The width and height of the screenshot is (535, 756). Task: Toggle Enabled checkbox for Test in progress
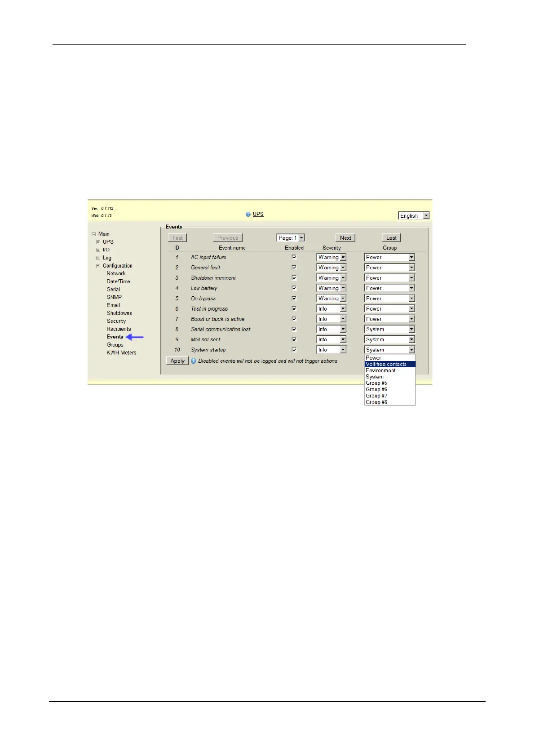coord(294,309)
